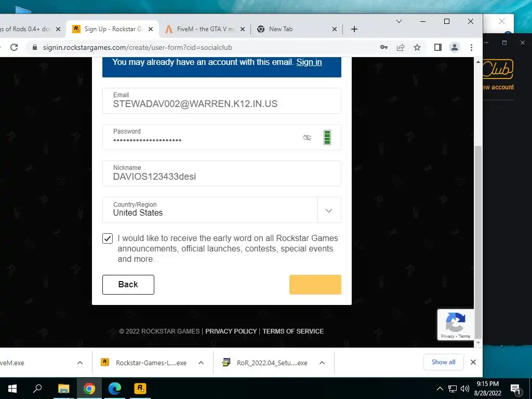Follow the Sign in link

click(x=309, y=62)
